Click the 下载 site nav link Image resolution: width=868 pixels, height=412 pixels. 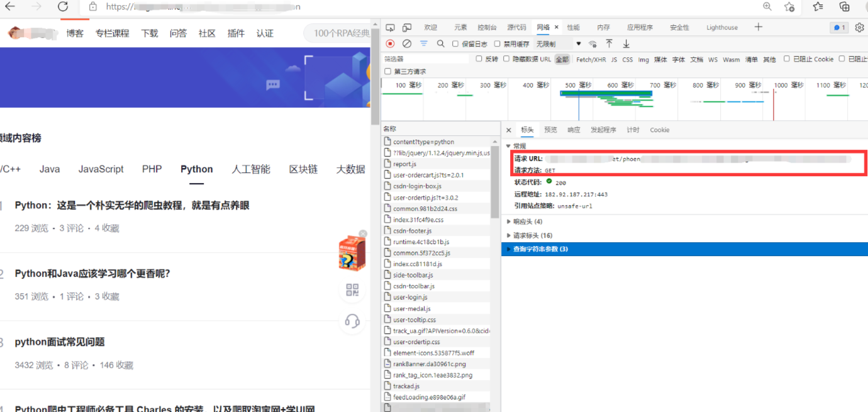tap(150, 33)
